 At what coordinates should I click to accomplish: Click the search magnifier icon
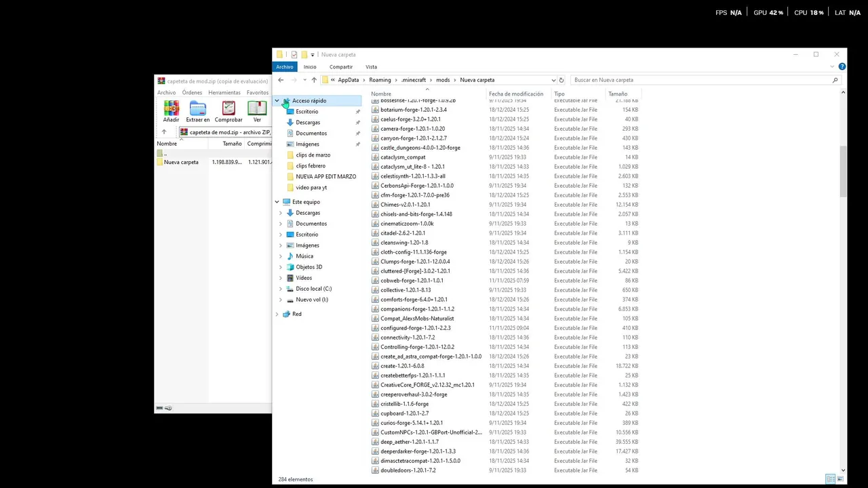click(x=835, y=80)
